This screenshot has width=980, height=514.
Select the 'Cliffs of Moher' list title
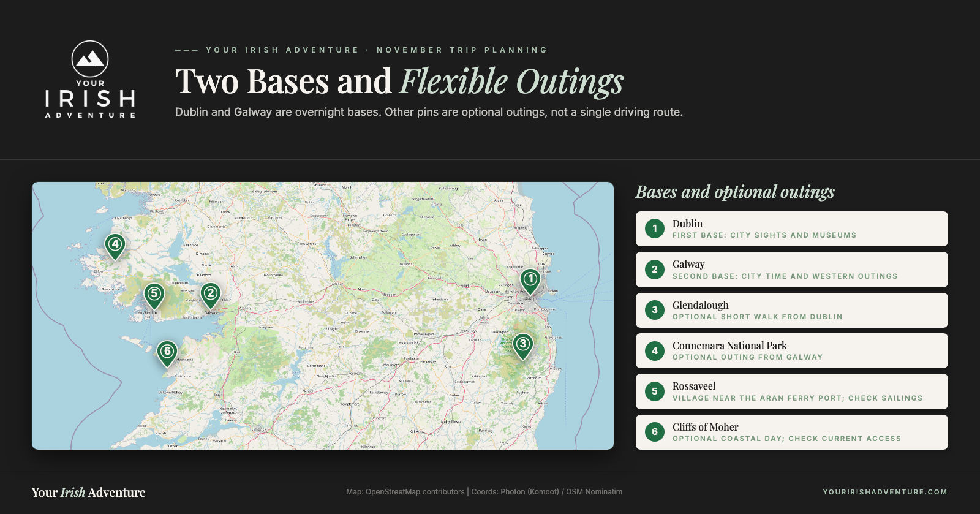[x=706, y=427]
